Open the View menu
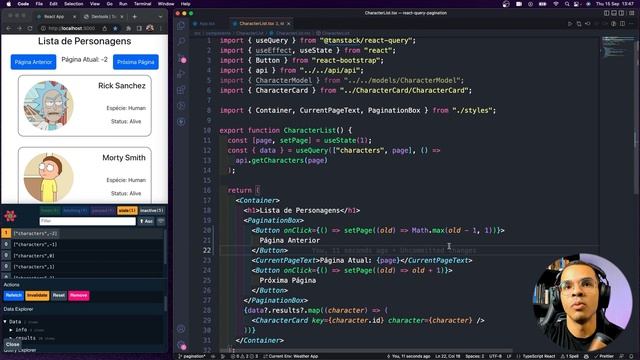Image resolution: width=640 pixels, height=360 pixels. (x=95, y=4)
